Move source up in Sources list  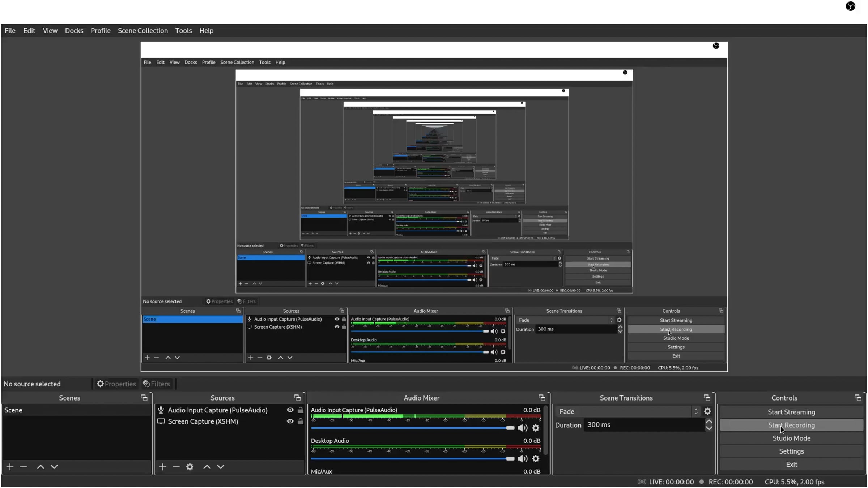pos(207,467)
